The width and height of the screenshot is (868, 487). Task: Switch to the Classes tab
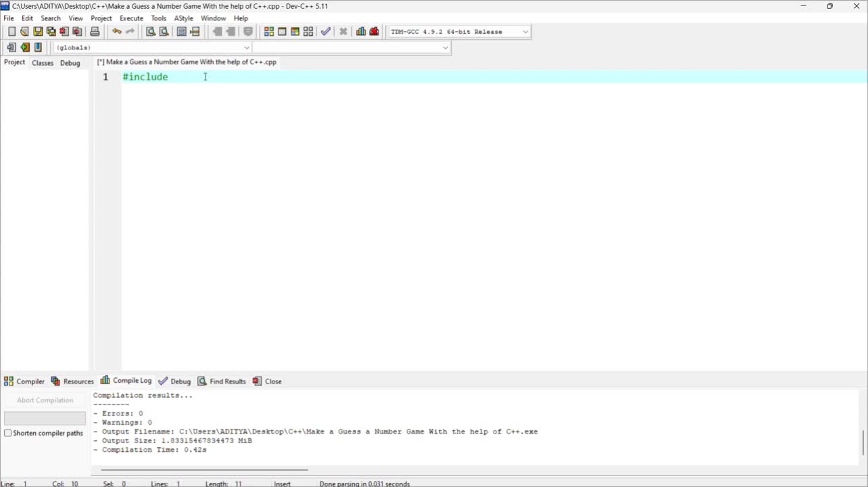(x=43, y=63)
